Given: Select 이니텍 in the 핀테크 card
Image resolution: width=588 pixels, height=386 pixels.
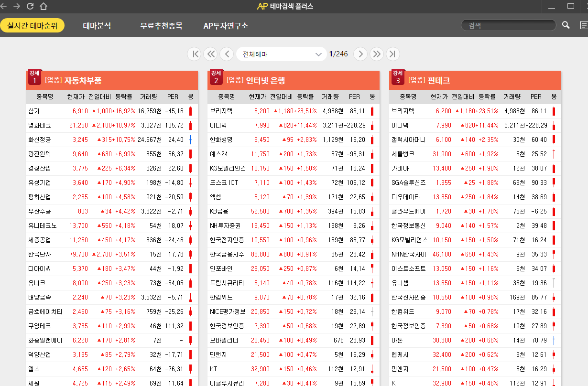Looking at the screenshot, I should coord(400,126).
